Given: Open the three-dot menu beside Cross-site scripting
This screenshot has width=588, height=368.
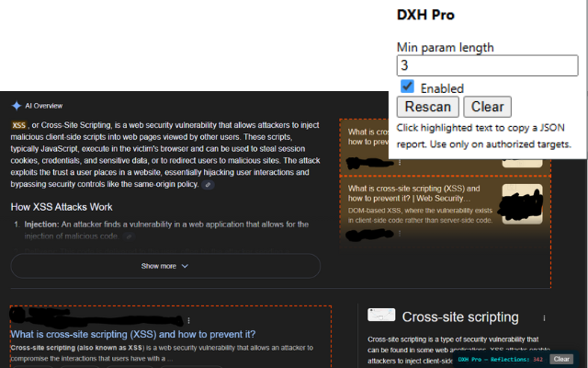Looking at the screenshot, I should point(544,317).
